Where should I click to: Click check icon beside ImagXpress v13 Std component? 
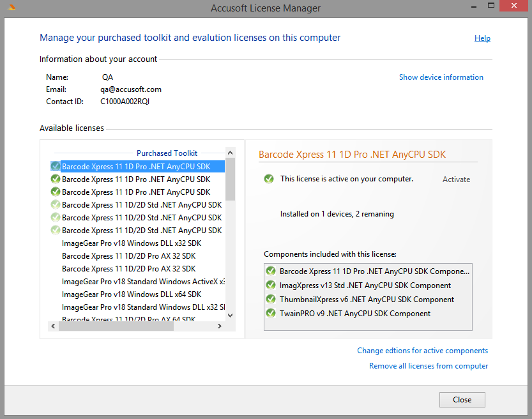pos(271,286)
